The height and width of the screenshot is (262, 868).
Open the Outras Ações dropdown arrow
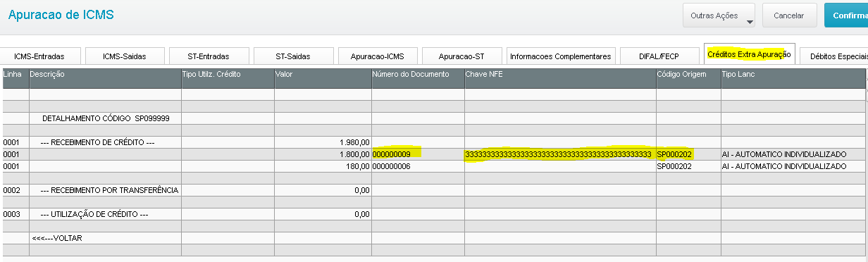pyautogui.click(x=750, y=22)
